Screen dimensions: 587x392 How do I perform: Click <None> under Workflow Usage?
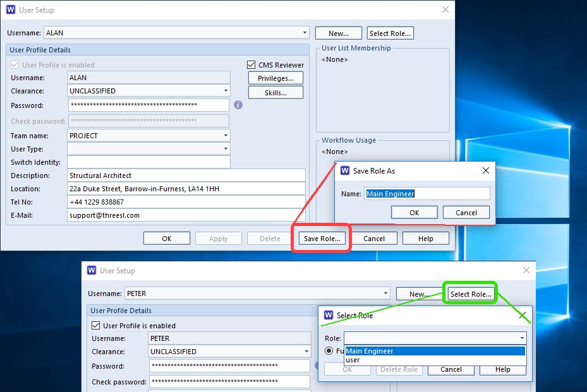coord(335,151)
